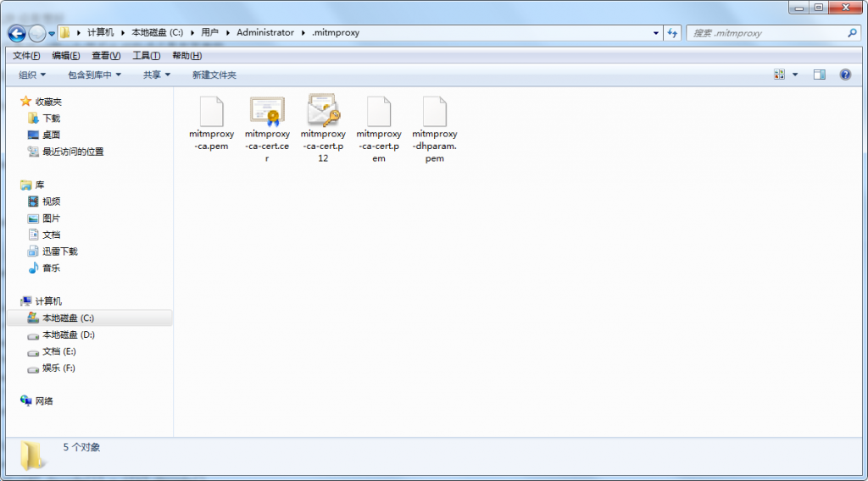
Task: Open the 查看(V) menu
Action: point(106,55)
